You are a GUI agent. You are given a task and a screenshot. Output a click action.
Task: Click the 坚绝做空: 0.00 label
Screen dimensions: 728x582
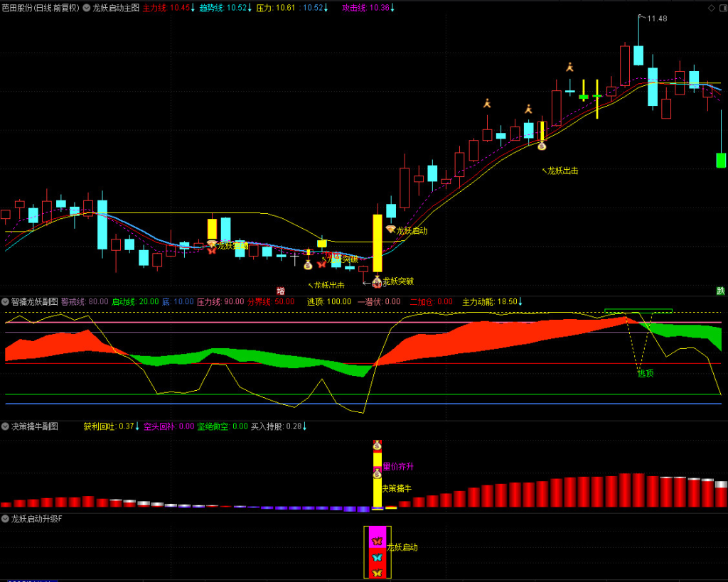(223, 426)
